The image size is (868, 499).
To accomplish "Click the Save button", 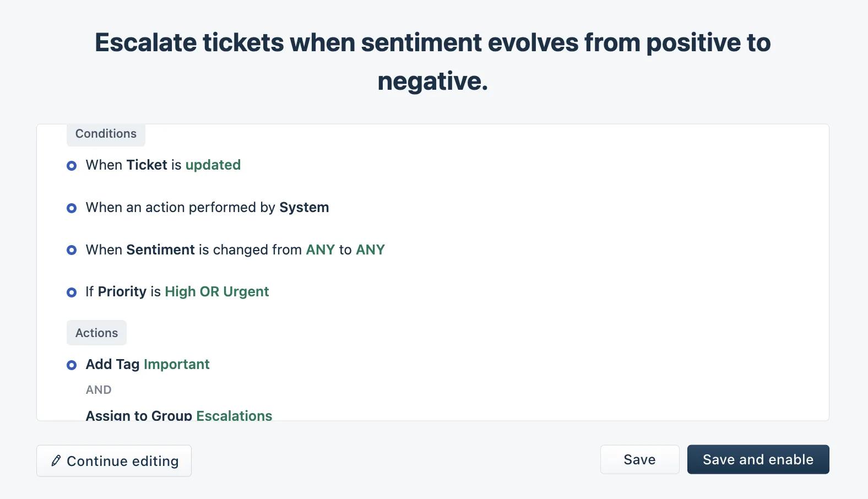I will click(x=639, y=459).
